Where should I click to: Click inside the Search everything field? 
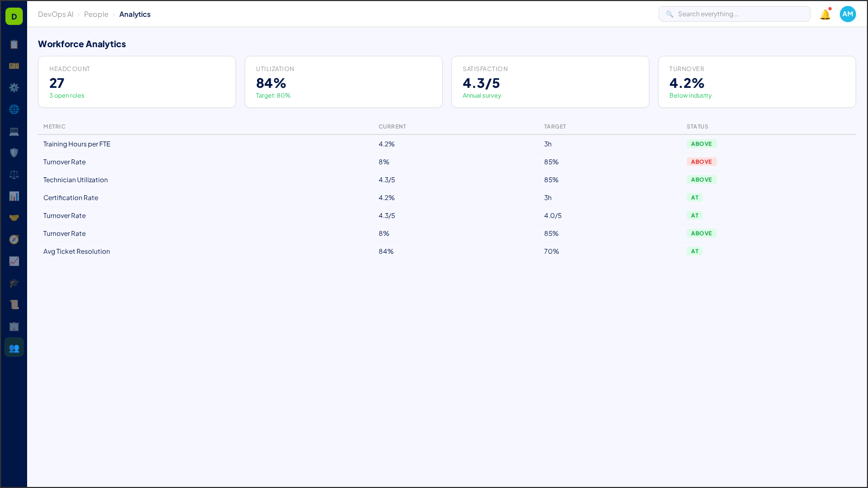(x=734, y=14)
